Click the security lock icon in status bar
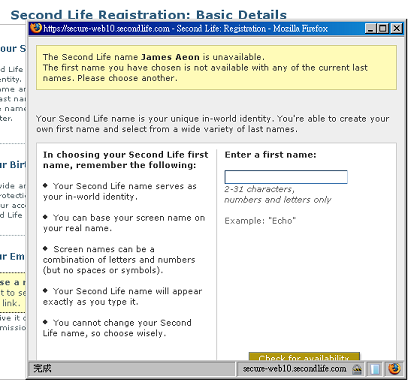The width and height of the screenshot is (411, 385). pyautogui.click(x=357, y=369)
